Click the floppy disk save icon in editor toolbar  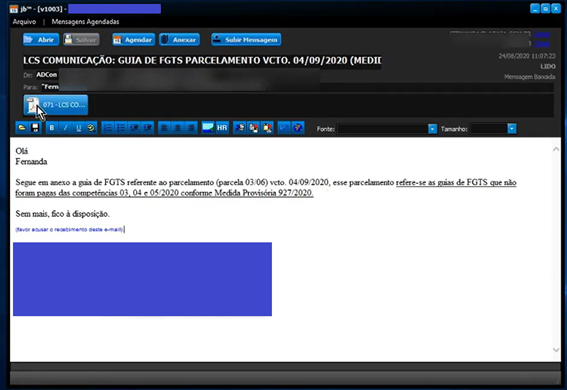[35, 128]
